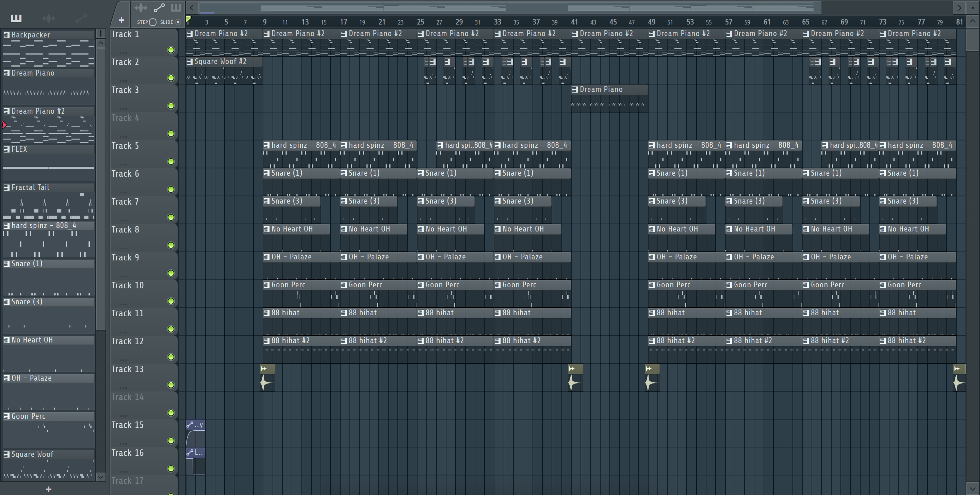Select the Track 8 header
Image resolution: width=980 pixels, height=495 pixels.
(144, 238)
